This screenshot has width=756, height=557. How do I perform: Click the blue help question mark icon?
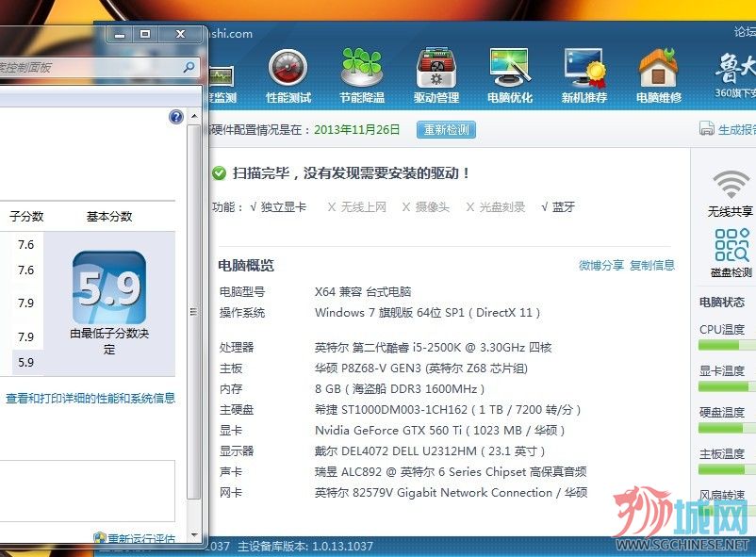(176, 117)
